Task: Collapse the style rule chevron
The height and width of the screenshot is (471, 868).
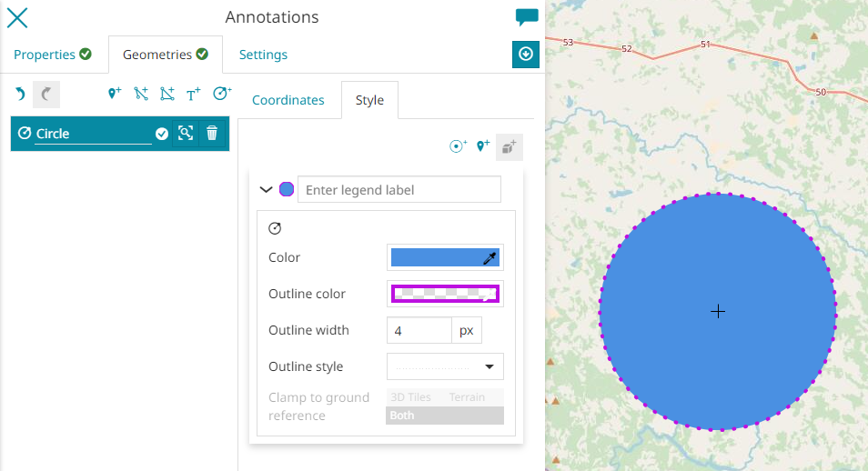Action: pos(266,190)
